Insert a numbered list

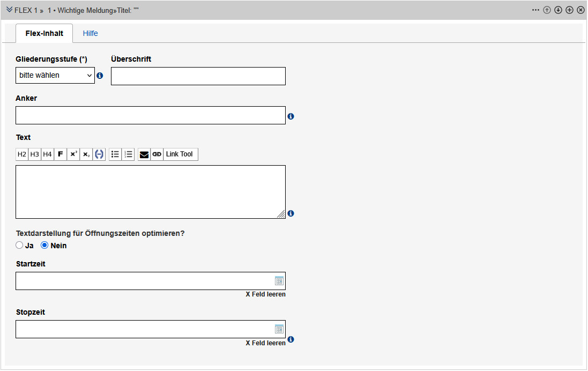pyautogui.click(x=128, y=154)
